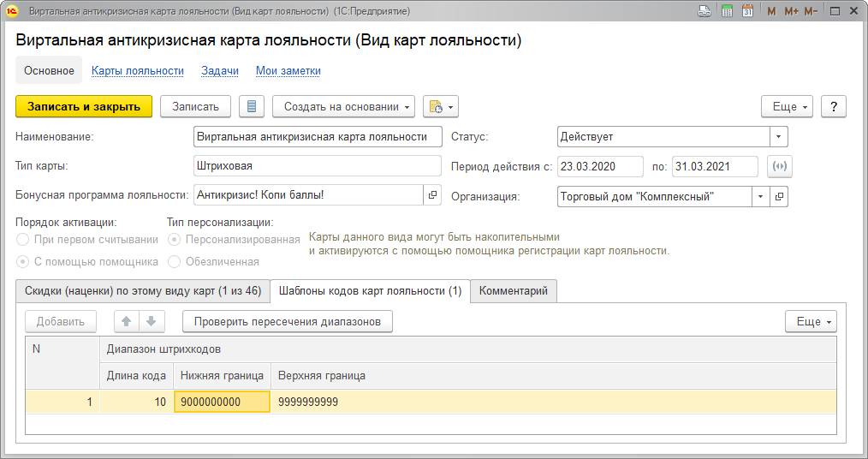
Task: Follow the Карты лояльности link
Action: pyautogui.click(x=138, y=71)
